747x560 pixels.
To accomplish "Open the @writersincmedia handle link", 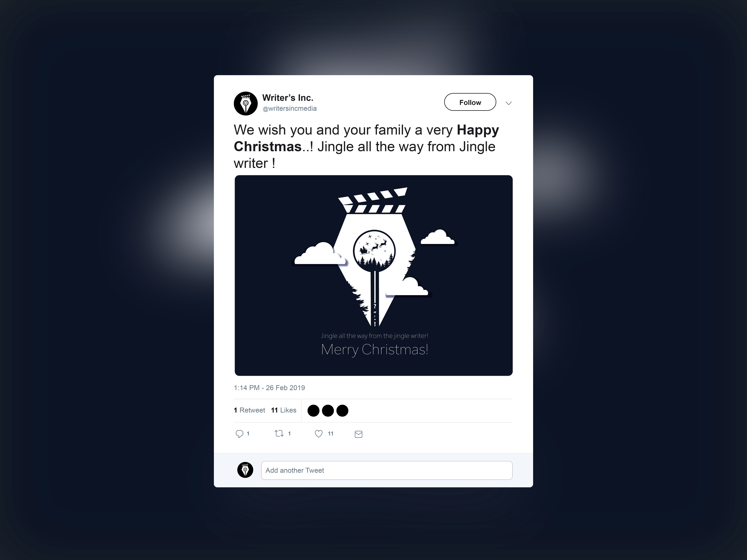I will coord(290,108).
